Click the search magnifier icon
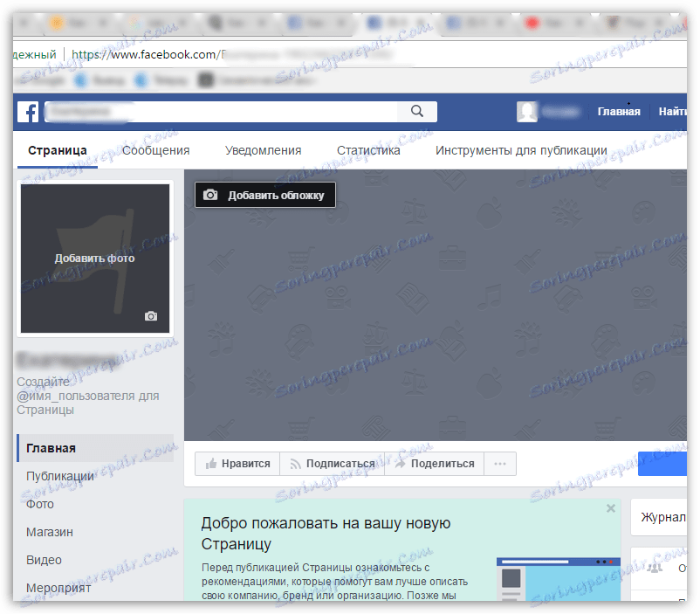The width and height of the screenshot is (700, 614). coord(417,111)
